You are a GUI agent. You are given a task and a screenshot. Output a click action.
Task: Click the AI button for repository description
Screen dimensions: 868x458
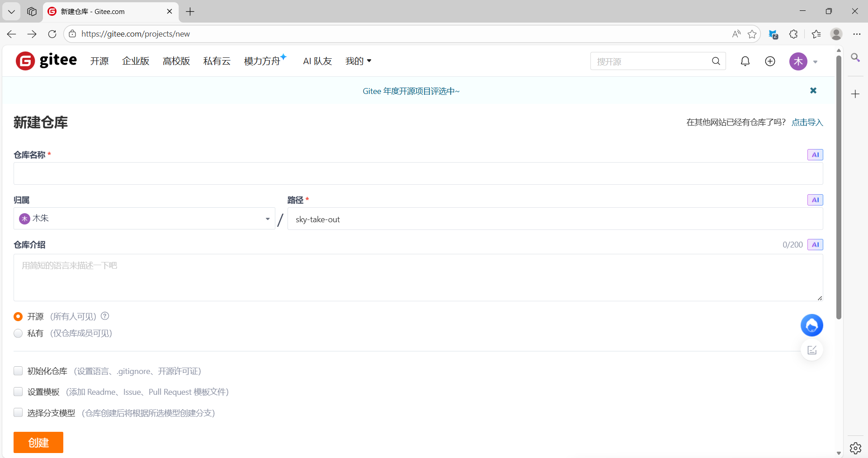click(815, 244)
